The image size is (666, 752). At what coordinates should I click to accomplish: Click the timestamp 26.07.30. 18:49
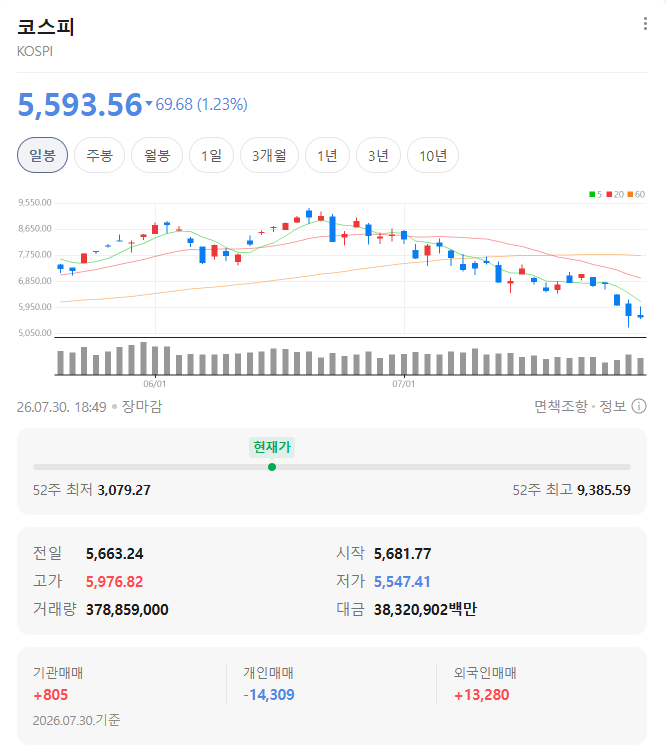coord(61,407)
